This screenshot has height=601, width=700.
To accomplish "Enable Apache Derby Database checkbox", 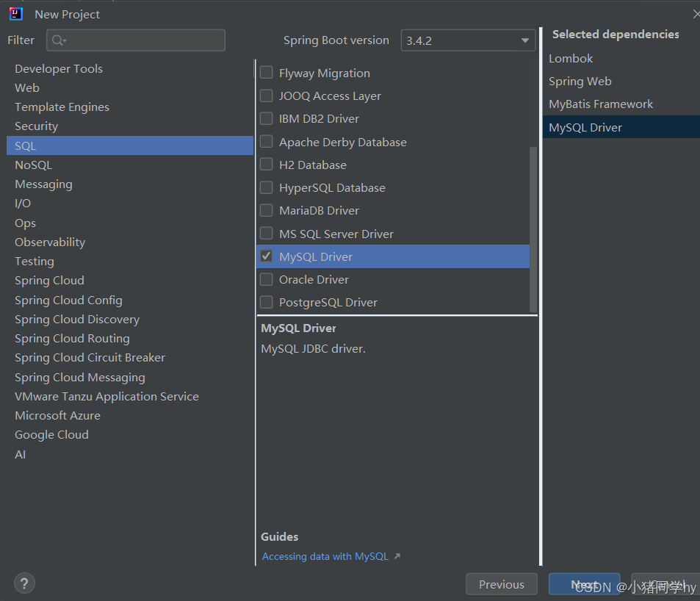I will 266,142.
